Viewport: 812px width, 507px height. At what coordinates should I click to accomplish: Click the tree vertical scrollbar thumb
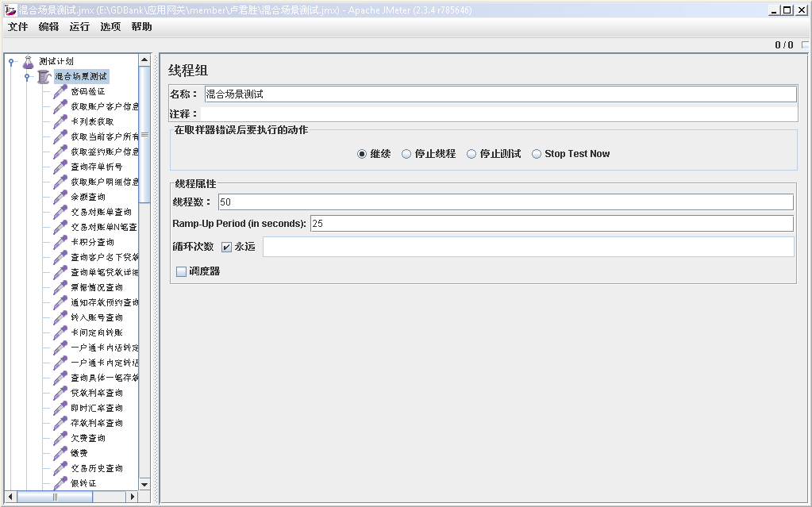(144, 135)
